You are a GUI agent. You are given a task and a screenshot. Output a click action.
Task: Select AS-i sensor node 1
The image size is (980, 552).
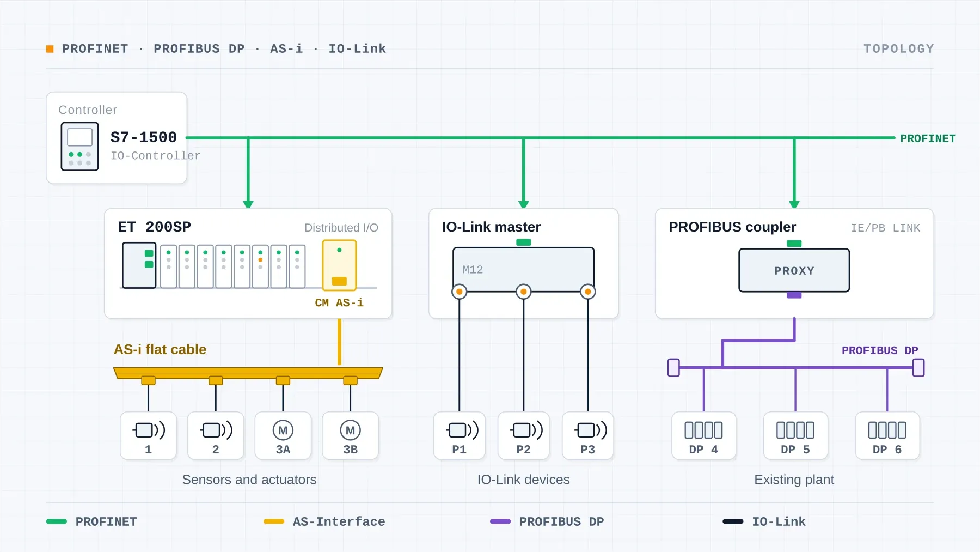click(148, 435)
